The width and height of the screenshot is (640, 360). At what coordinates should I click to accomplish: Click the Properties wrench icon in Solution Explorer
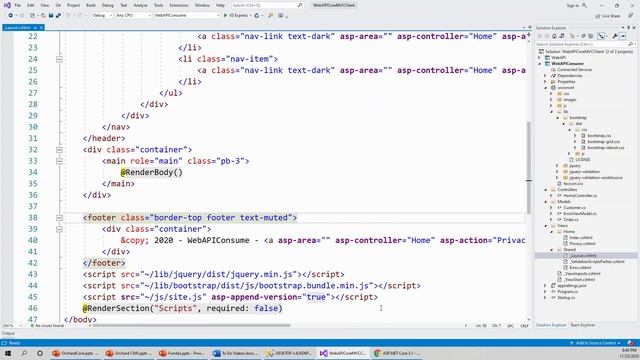click(615, 36)
